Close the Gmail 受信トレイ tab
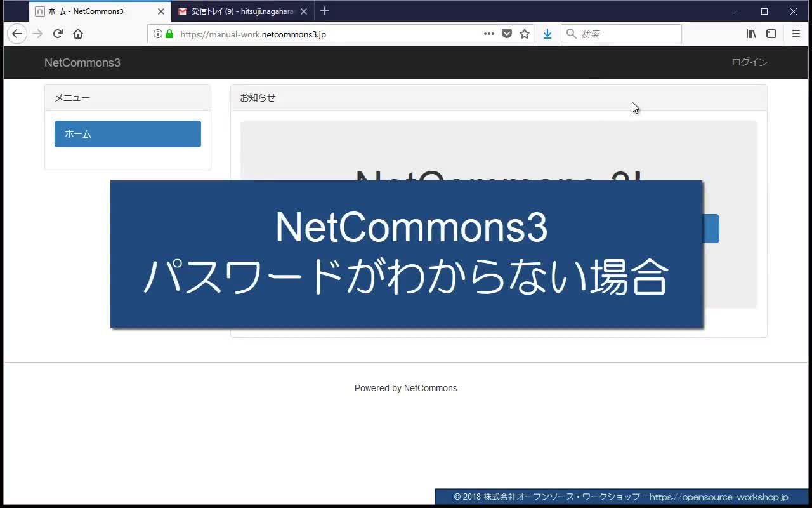The image size is (812, 508). pos(304,11)
